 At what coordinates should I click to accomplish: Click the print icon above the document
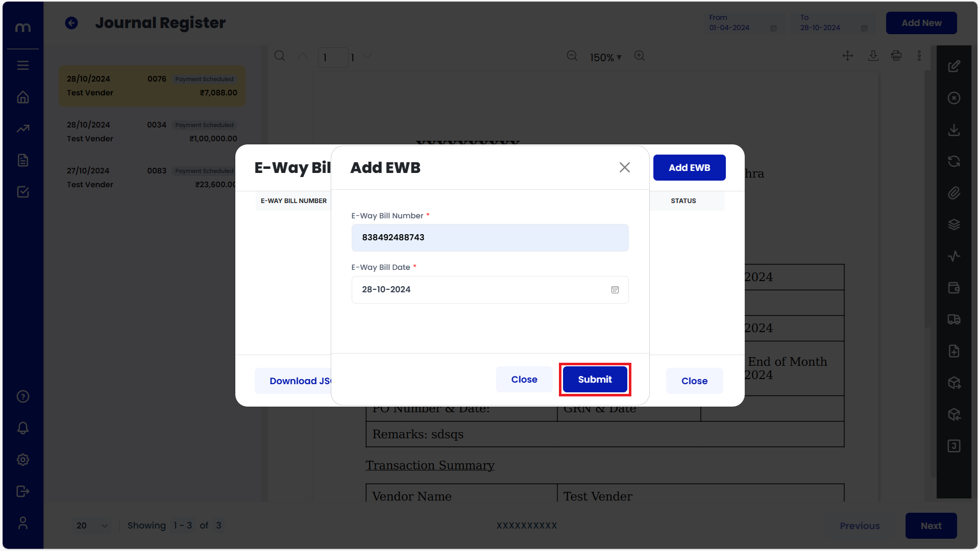pos(896,56)
